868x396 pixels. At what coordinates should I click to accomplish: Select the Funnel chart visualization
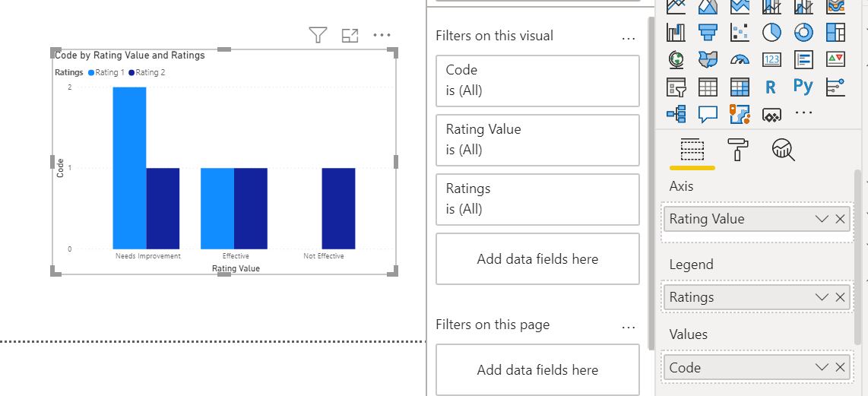[x=708, y=32]
